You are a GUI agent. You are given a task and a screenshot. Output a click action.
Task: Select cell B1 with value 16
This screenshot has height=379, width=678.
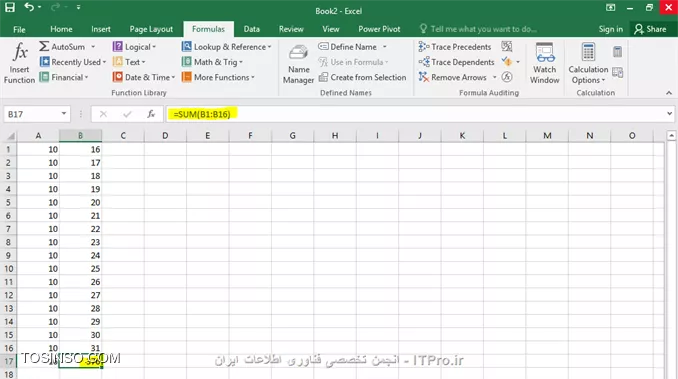pyautogui.click(x=80, y=150)
